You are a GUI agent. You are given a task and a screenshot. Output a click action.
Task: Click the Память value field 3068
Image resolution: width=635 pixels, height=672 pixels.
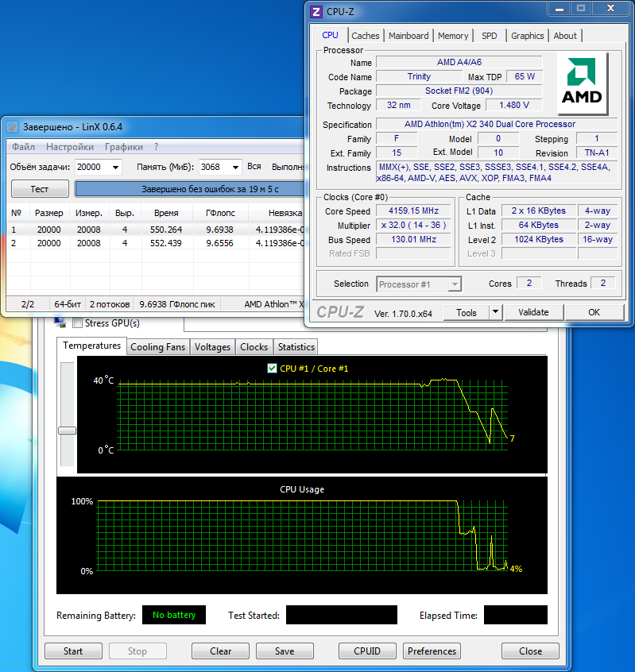[215, 167]
